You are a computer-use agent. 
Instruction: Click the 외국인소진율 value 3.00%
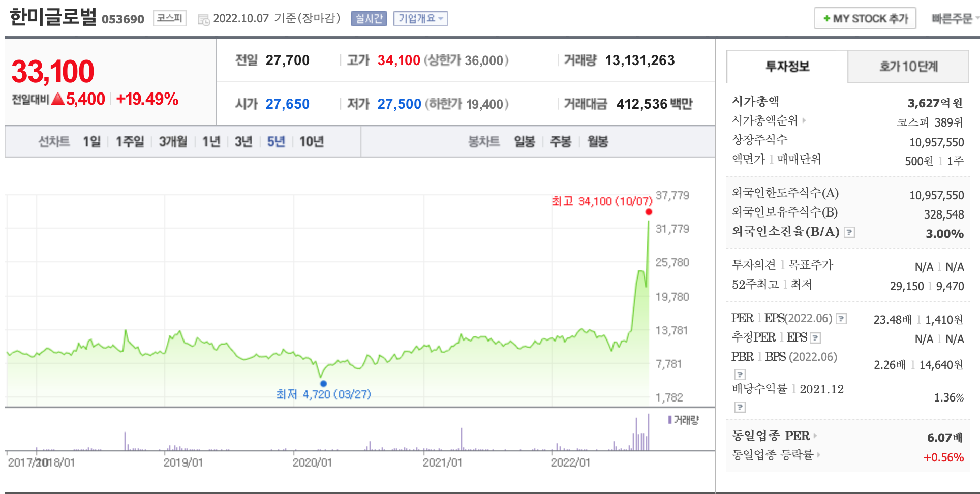coord(944,234)
